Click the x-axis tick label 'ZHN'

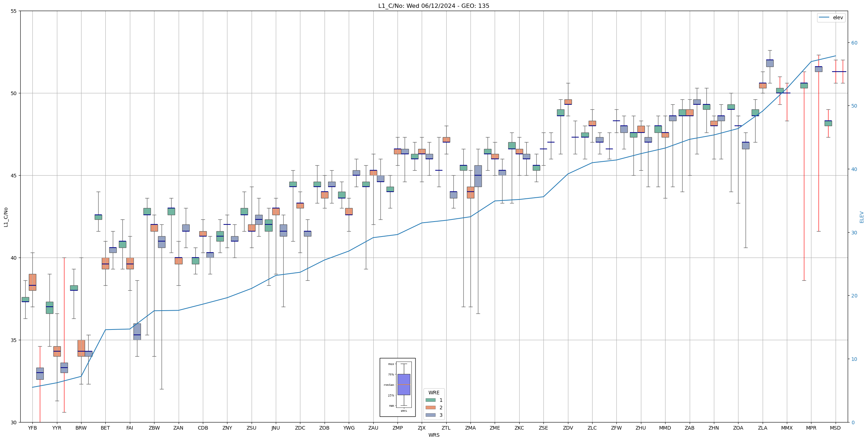(714, 428)
